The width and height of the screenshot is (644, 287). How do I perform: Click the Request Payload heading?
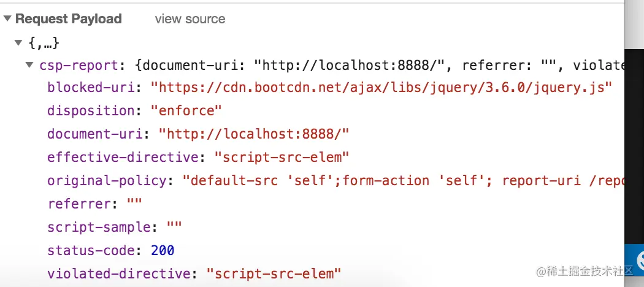69,19
